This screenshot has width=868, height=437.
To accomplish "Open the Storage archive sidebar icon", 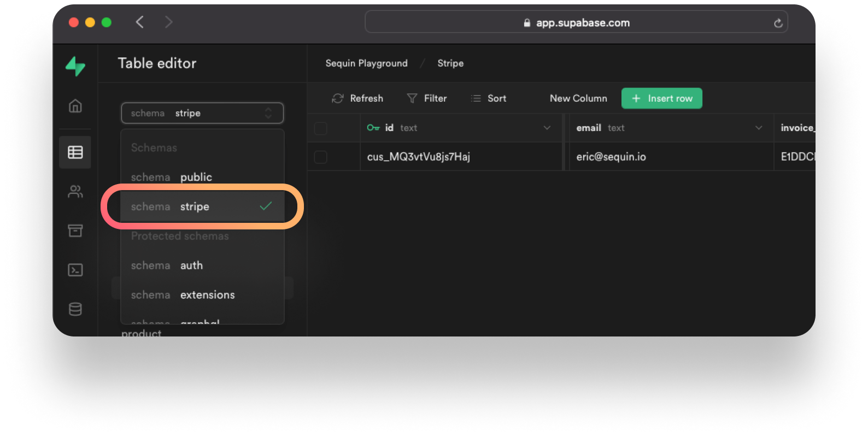I will pyautogui.click(x=75, y=231).
